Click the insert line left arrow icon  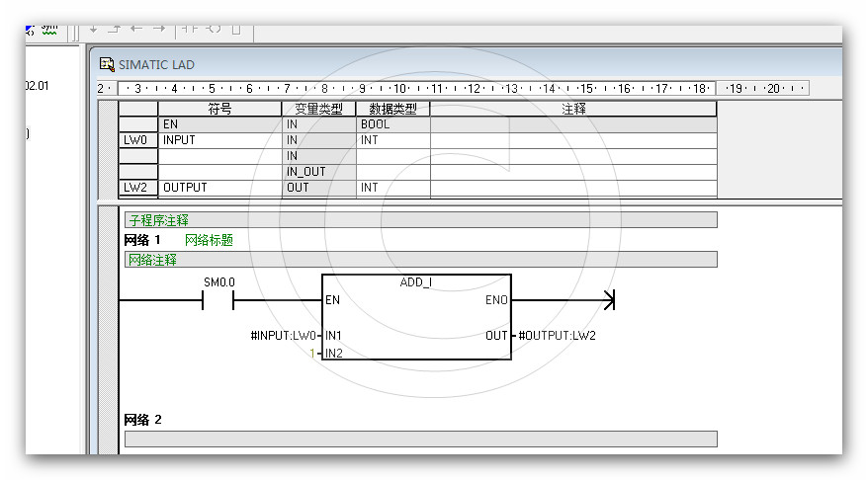[136, 29]
